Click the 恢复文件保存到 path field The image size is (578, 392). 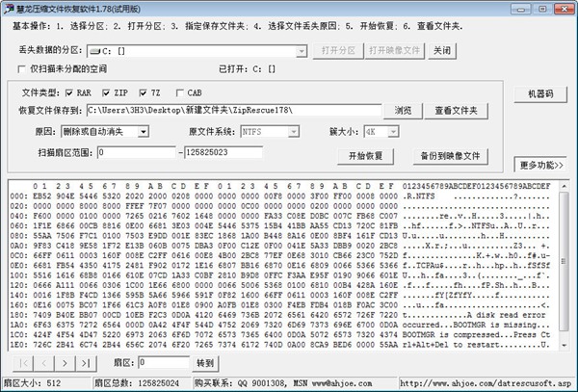point(234,110)
